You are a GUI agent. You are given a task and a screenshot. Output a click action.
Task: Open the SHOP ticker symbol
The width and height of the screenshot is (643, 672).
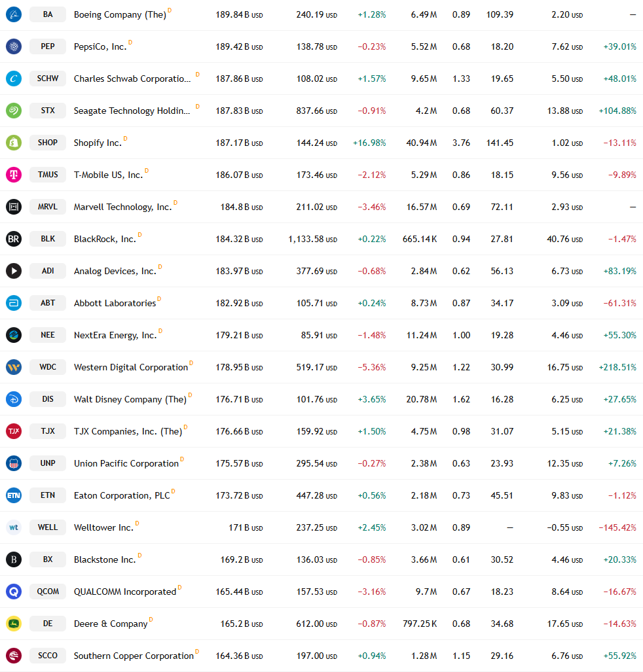[48, 143]
